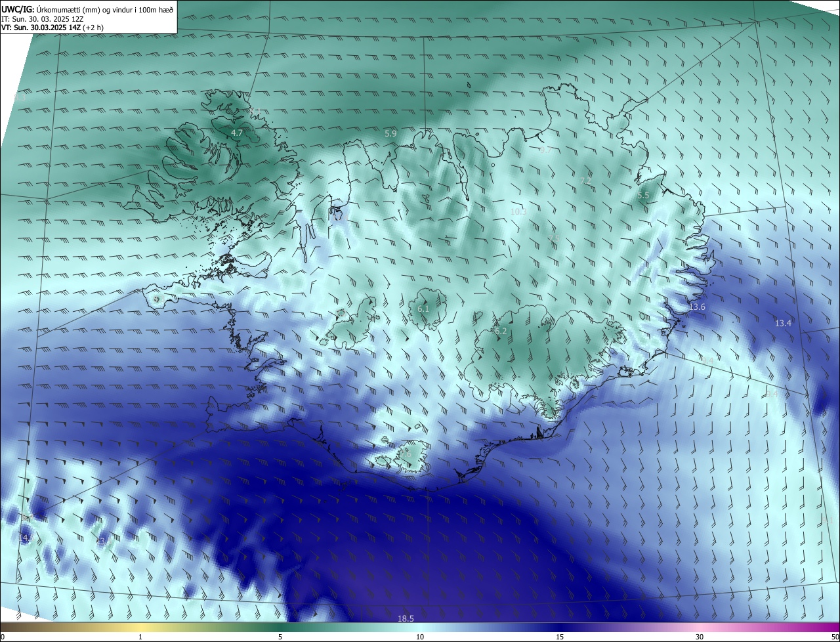Click the 7.2 value label northeast
Viewport: 840px width, 642px height.
[x=585, y=181]
